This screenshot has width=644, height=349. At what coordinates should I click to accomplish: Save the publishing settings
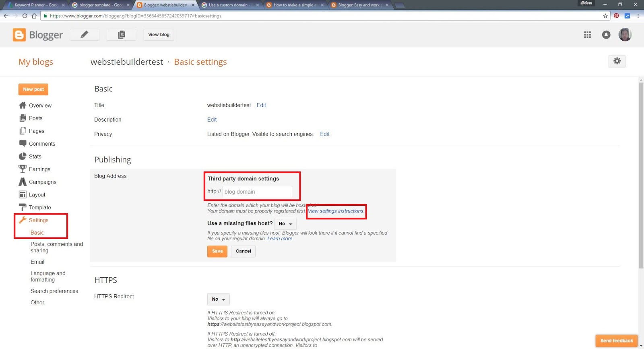click(217, 251)
